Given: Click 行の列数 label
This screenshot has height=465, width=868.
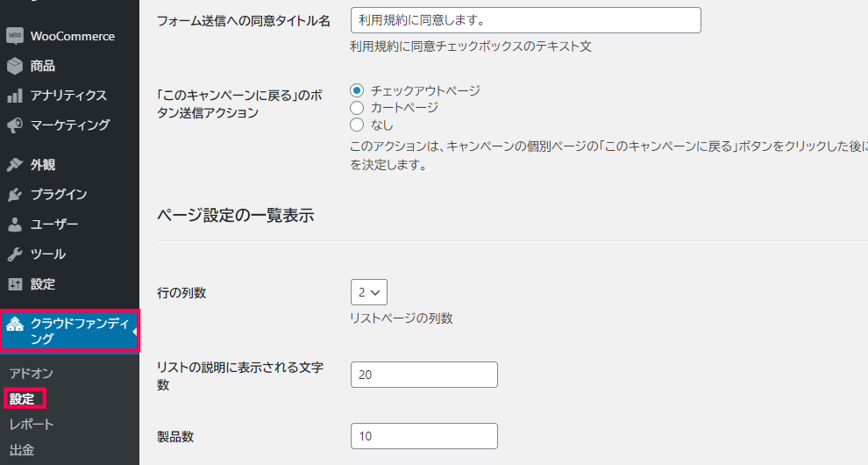Looking at the screenshot, I should click(181, 293).
